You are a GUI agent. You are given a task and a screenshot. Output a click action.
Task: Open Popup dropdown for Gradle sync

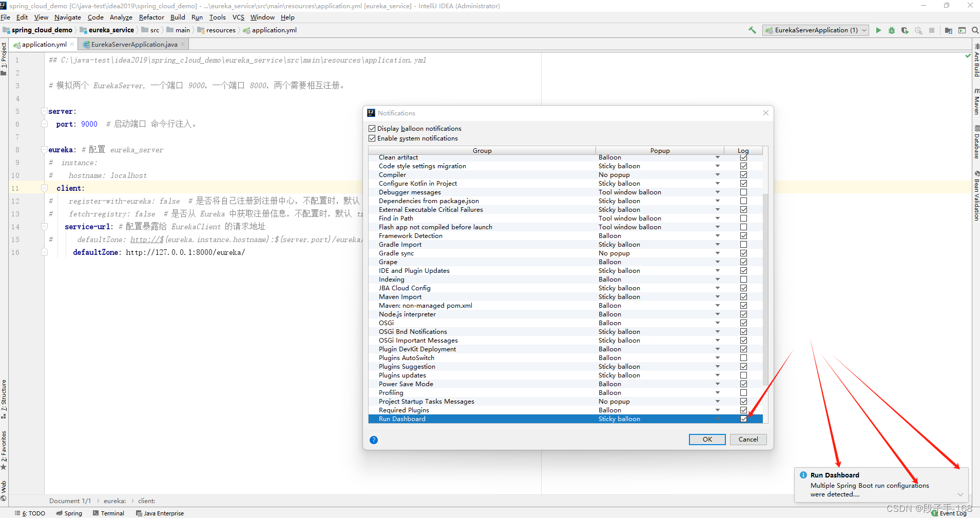[718, 253]
